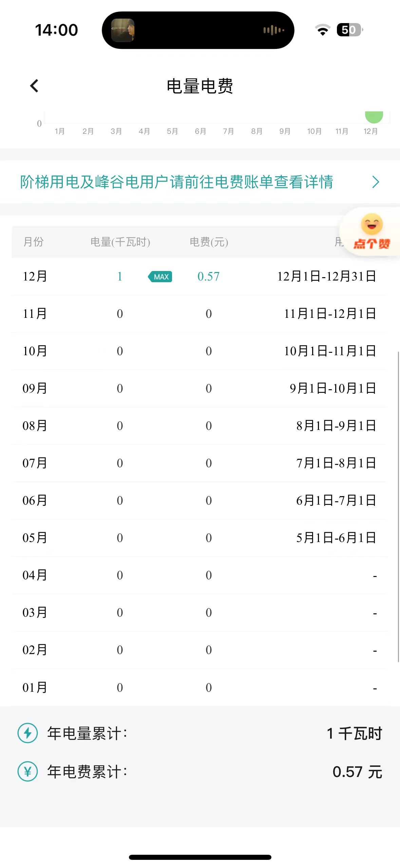
Task: Tap the music thumbnail in Dynamic Island
Action: pyautogui.click(x=123, y=30)
